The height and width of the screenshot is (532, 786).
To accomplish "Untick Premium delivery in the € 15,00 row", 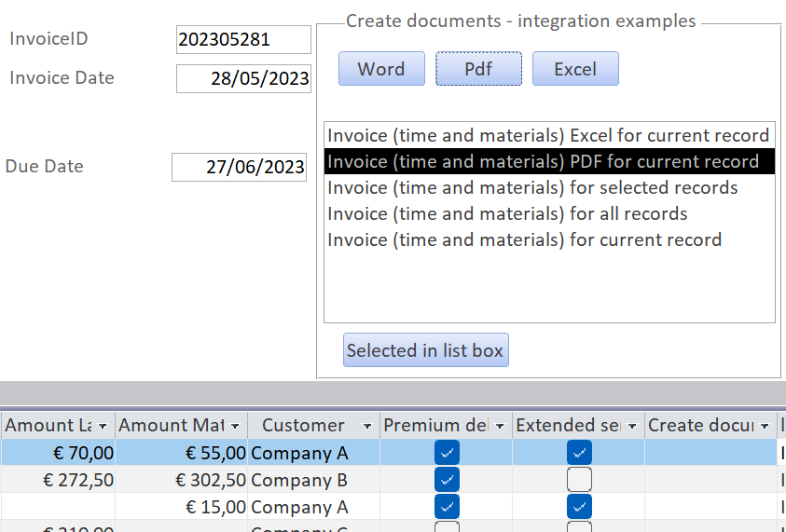I will (x=448, y=507).
